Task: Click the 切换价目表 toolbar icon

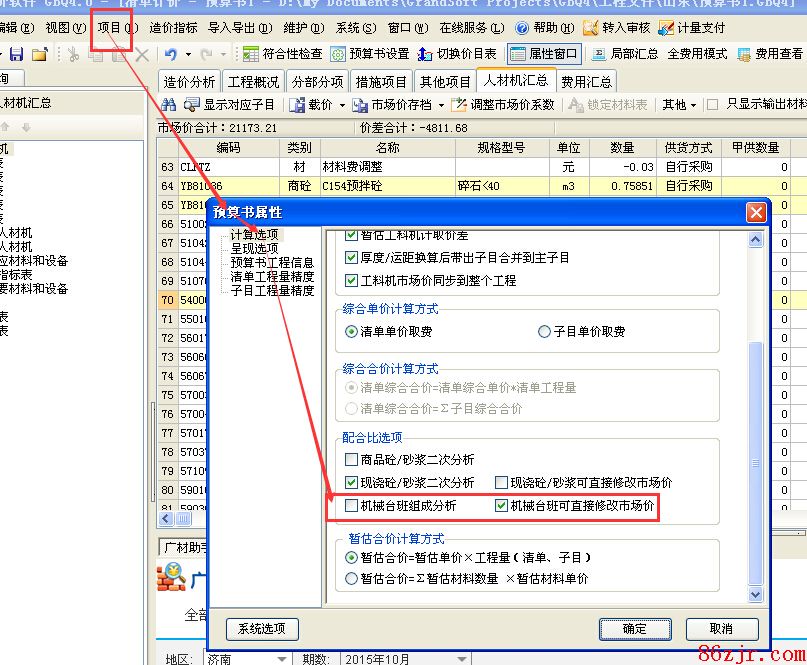Action: pos(425,54)
